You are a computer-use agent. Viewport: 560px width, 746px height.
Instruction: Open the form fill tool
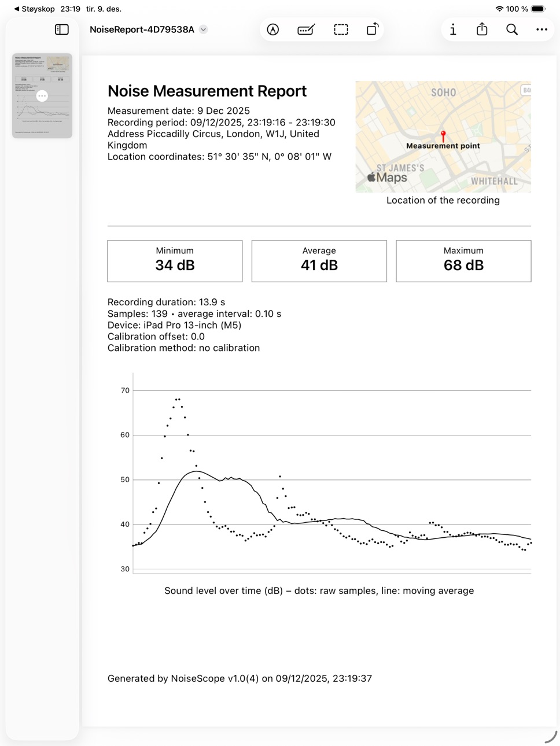[x=306, y=29]
